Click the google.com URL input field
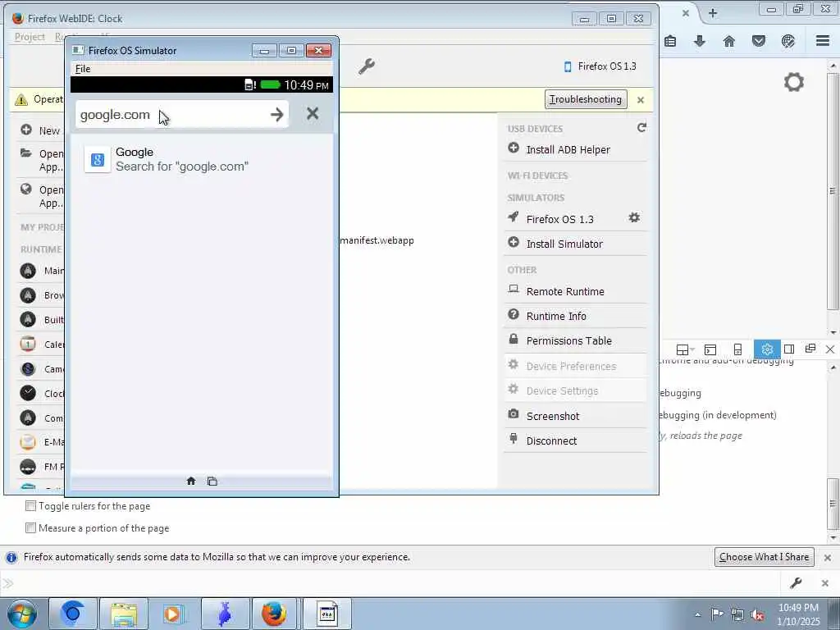Viewport: 840px width, 630px height. [171, 114]
